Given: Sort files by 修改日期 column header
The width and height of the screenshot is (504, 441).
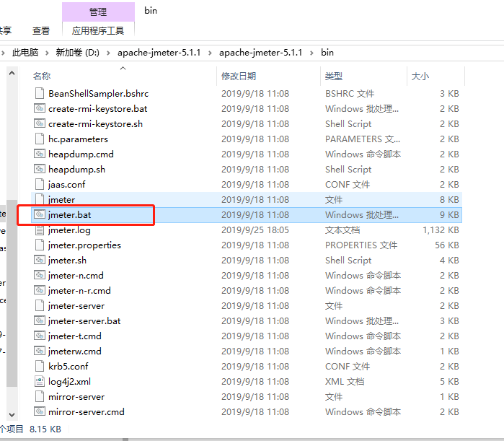Looking at the screenshot, I should (x=239, y=77).
